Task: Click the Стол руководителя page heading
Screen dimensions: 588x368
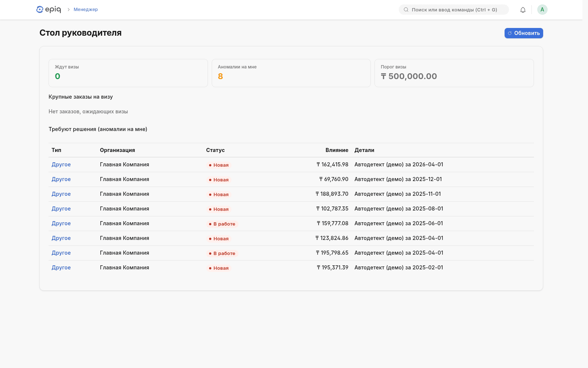Action: click(x=80, y=33)
